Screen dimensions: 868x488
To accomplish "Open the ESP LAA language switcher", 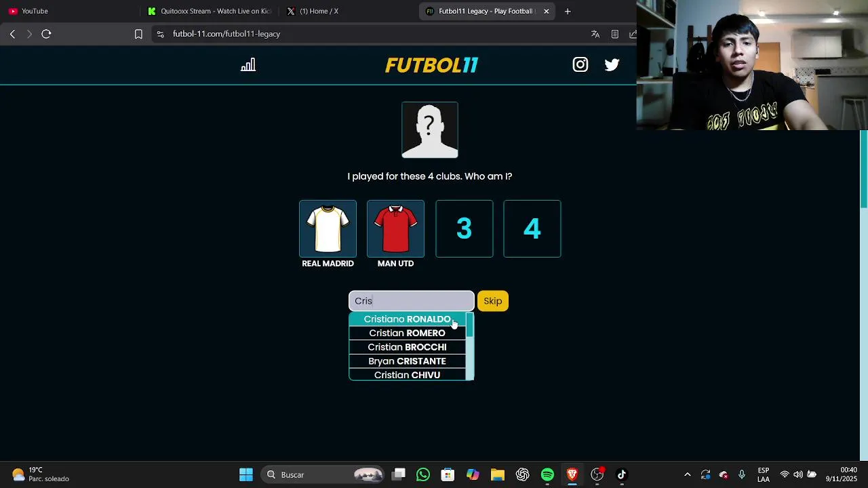I will pos(764,474).
